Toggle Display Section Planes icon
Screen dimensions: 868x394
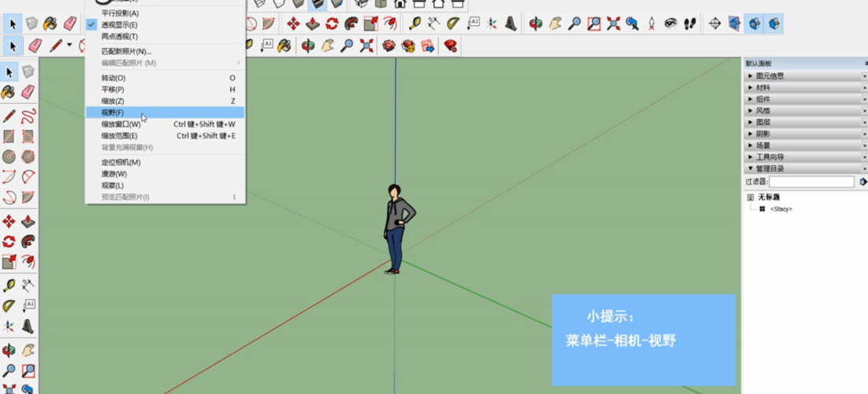[734, 23]
